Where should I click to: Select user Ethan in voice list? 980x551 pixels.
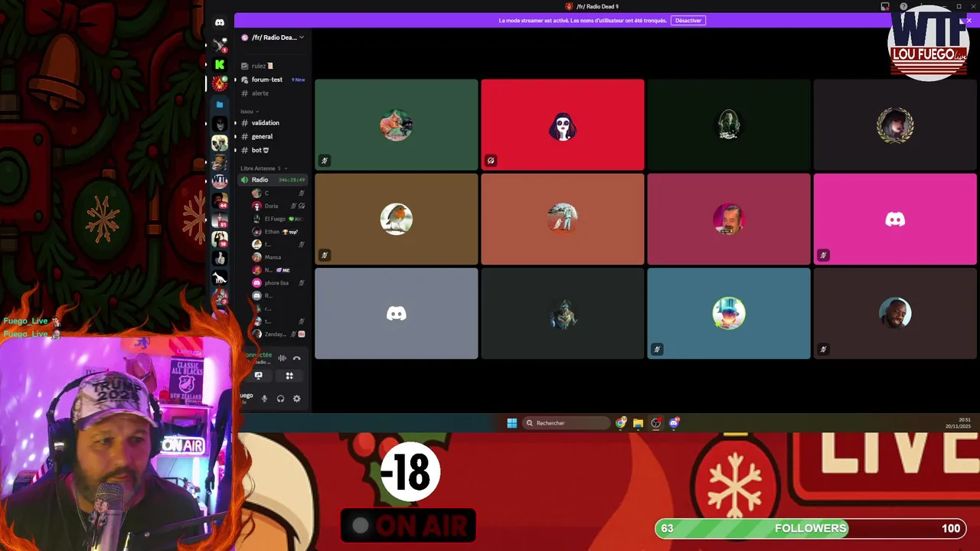pos(279,232)
